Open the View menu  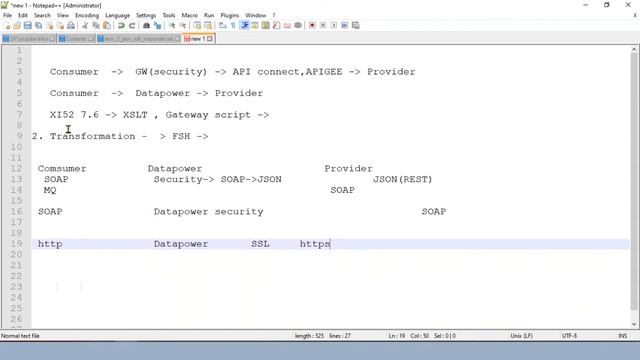(62, 16)
